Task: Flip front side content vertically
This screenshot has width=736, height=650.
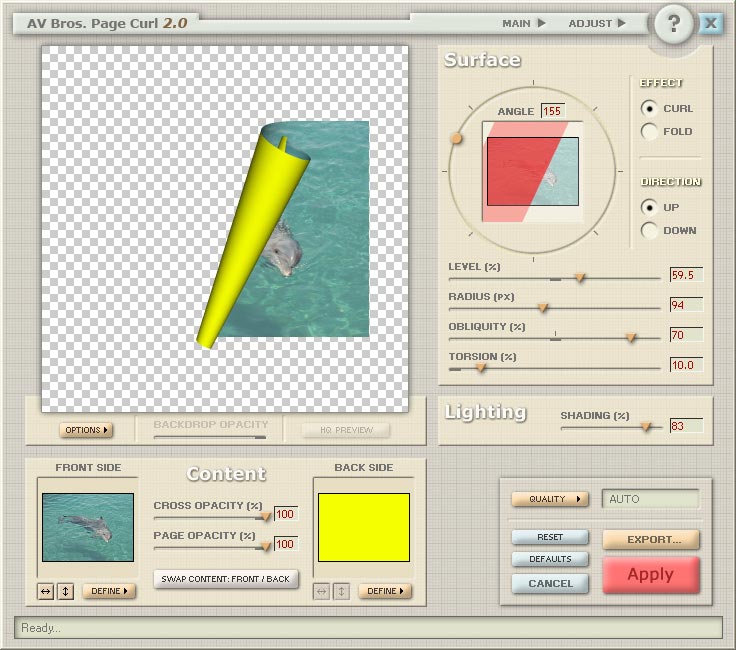Action: coord(65,591)
